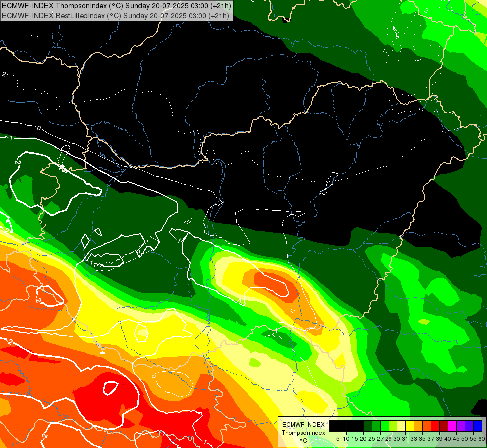Image resolution: width=487 pixels, height=448 pixels.
Task: Pick the lime 29–30 legend swatch
Action: click(x=393, y=426)
